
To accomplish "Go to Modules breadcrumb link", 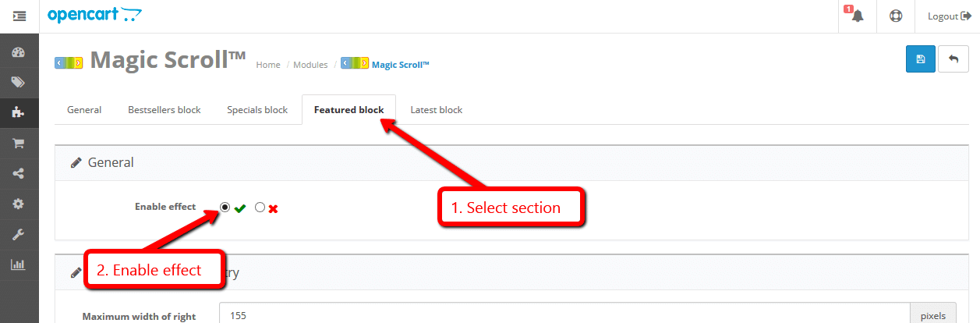I will tap(310, 65).
